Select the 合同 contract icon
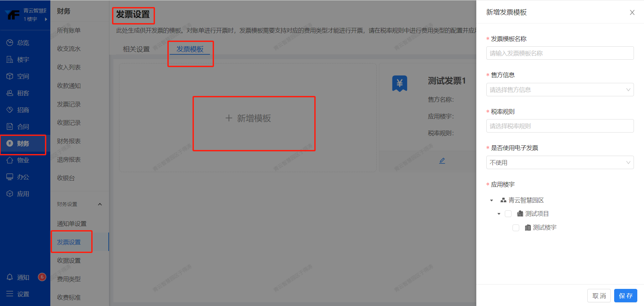 [22, 126]
